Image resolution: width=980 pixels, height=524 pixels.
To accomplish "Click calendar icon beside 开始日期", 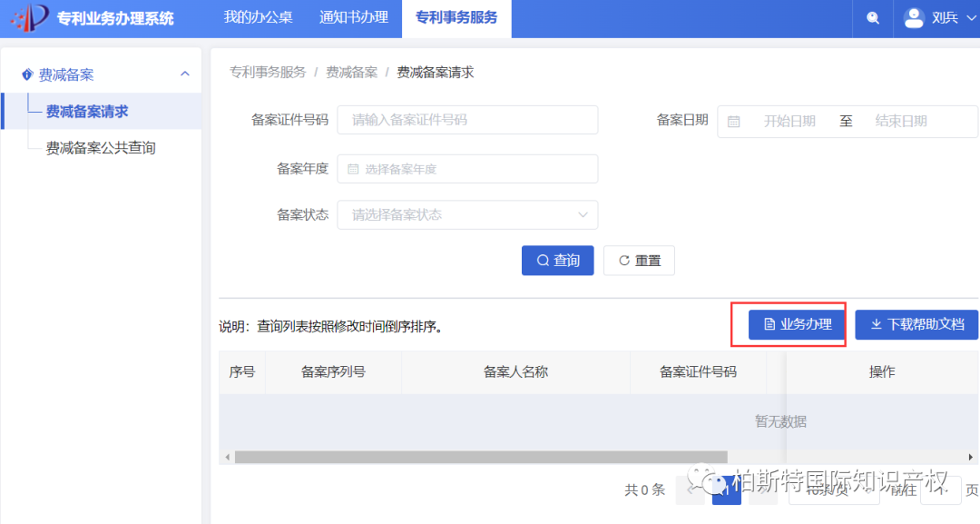I will coord(734,120).
